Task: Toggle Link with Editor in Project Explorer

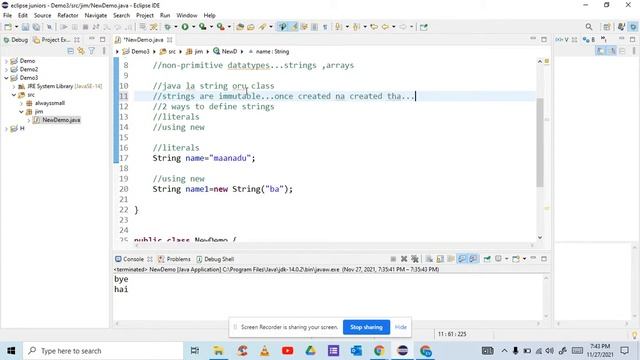Action: point(81,51)
